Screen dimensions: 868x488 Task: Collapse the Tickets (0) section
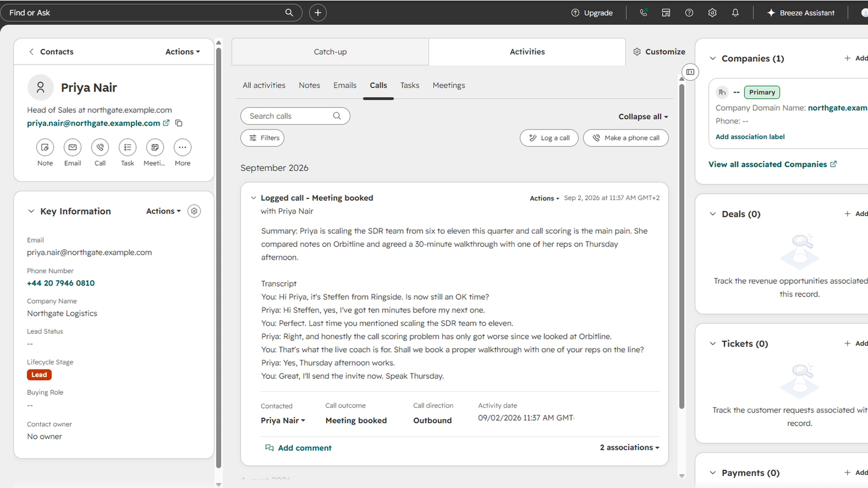point(713,343)
